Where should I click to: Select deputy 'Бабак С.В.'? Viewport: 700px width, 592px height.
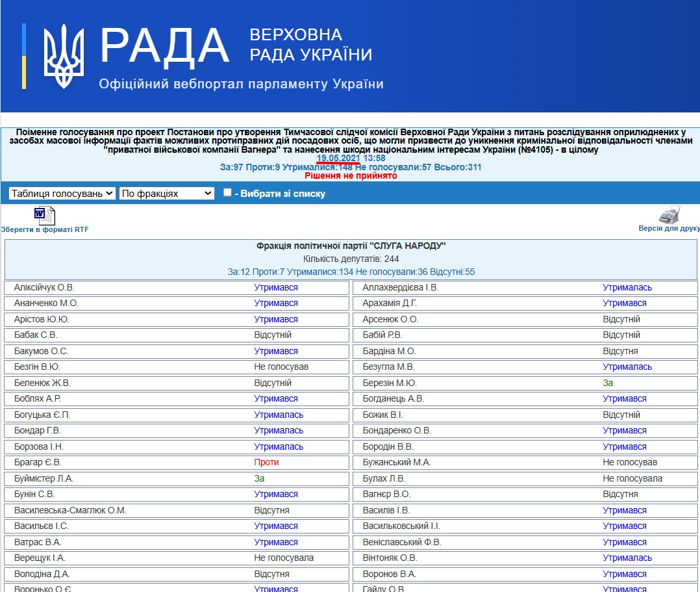click(x=36, y=335)
